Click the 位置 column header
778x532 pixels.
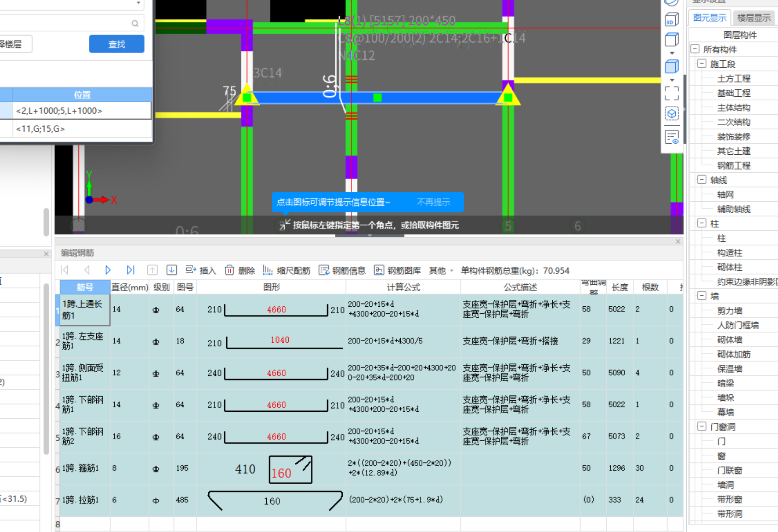(x=82, y=94)
